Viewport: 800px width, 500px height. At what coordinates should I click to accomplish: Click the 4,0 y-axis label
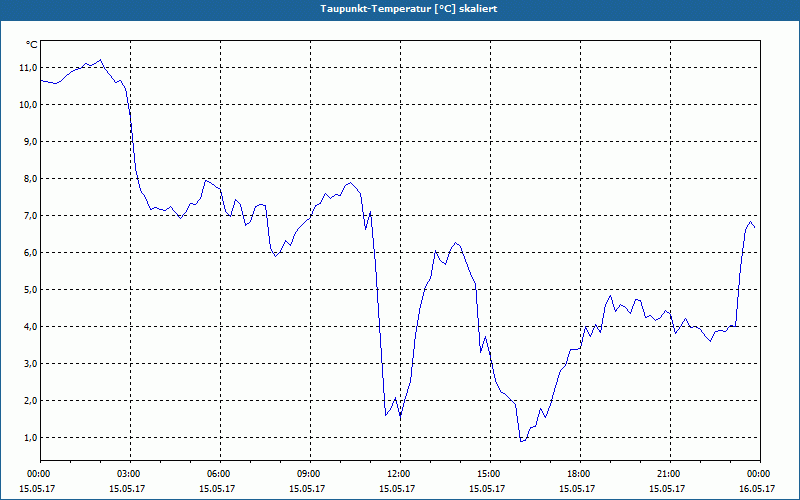click(30, 327)
